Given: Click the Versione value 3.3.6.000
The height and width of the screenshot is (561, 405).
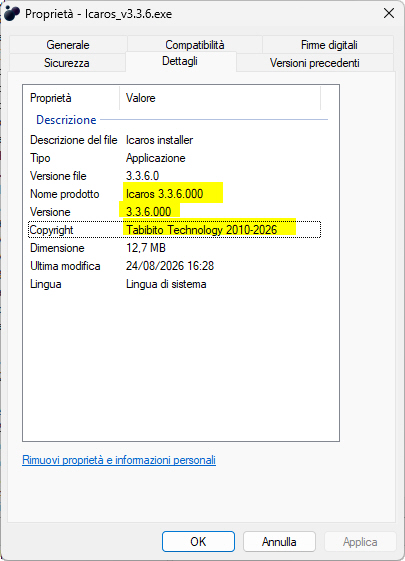Looking at the screenshot, I should click(x=148, y=212).
